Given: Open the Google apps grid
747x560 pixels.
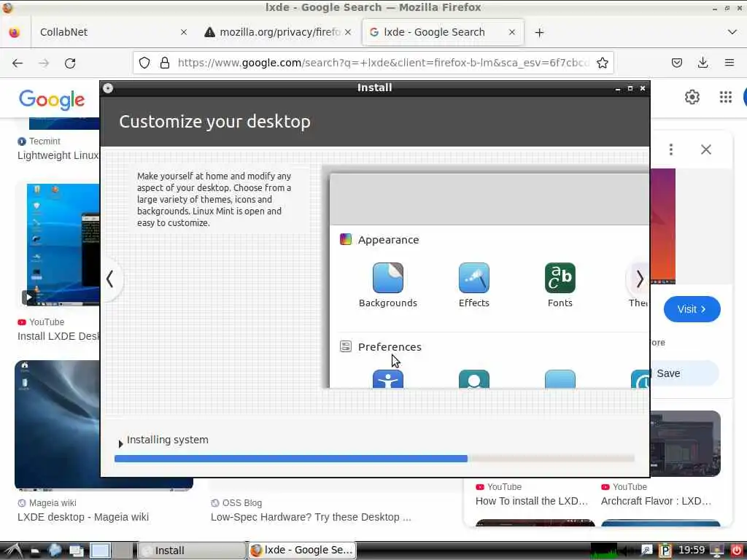Looking at the screenshot, I should click(726, 97).
